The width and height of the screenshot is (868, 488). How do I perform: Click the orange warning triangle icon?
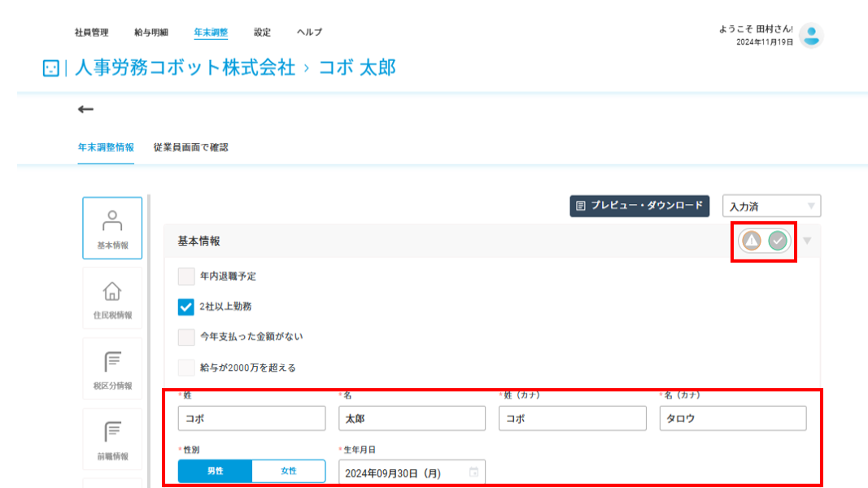click(751, 241)
